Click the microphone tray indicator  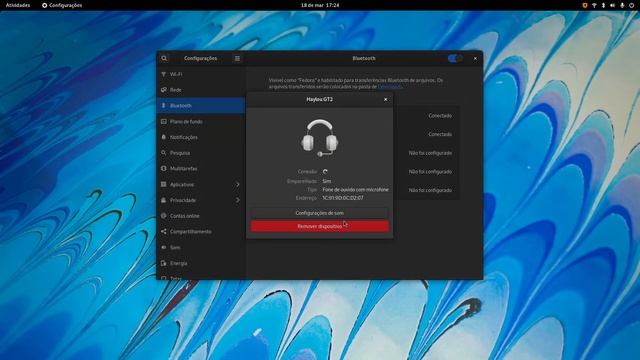pos(622,5)
